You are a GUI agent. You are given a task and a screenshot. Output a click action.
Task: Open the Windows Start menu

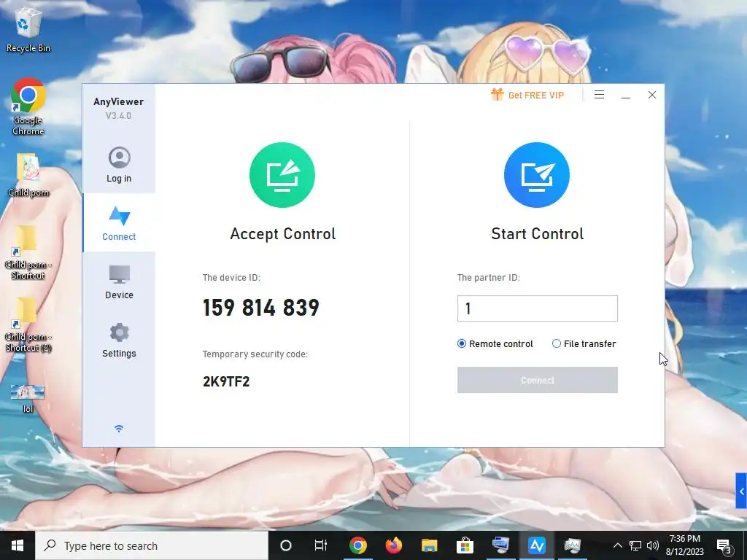click(x=18, y=545)
